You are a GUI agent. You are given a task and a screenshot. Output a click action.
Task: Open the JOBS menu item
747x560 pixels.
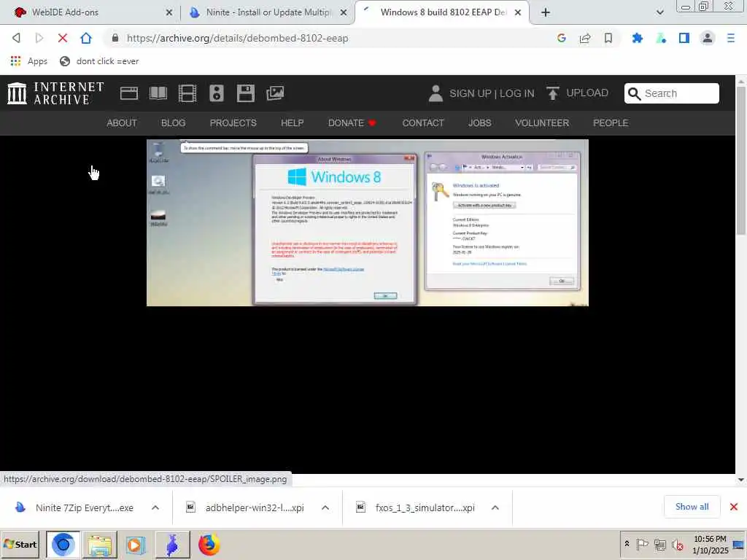click(479, 122)
